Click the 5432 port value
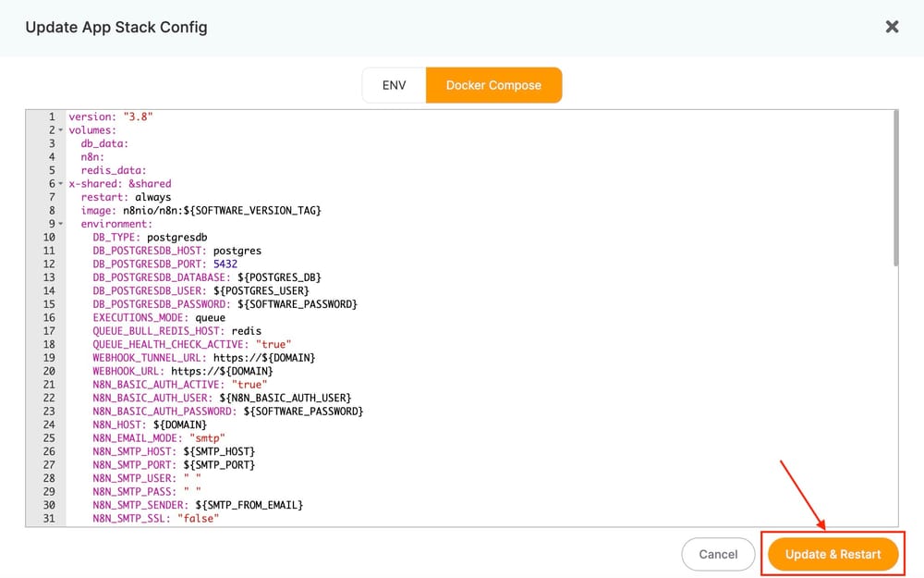 coord(225,264)
